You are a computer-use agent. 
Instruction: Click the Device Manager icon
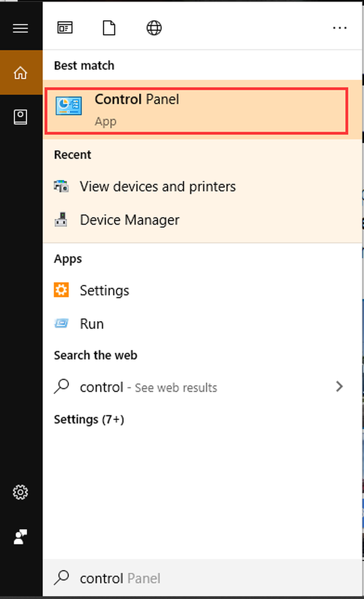click(x=61, y=219)
